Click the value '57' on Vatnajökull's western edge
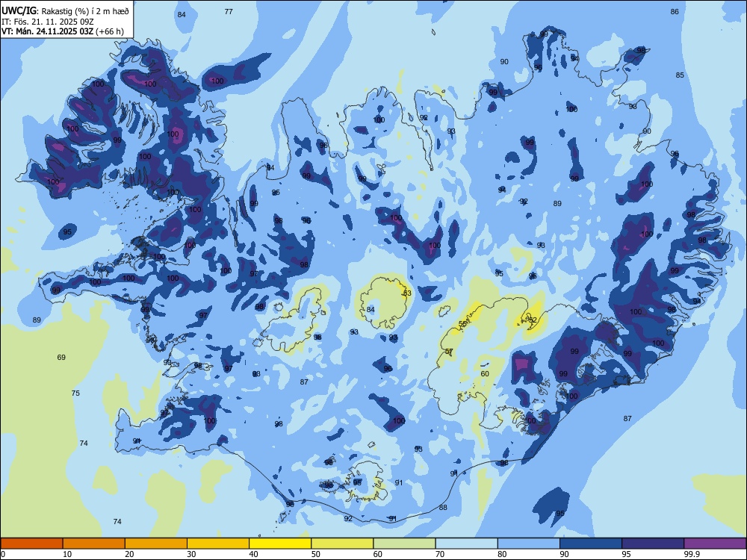This screenshot has width=747, height=560. 449,351
